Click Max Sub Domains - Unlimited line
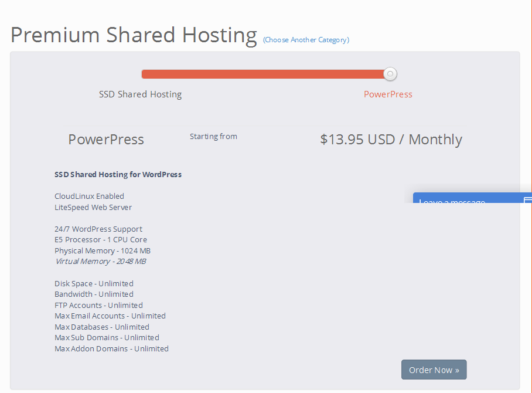The width and height of the screenshot is (532, 393). (107, 338)
